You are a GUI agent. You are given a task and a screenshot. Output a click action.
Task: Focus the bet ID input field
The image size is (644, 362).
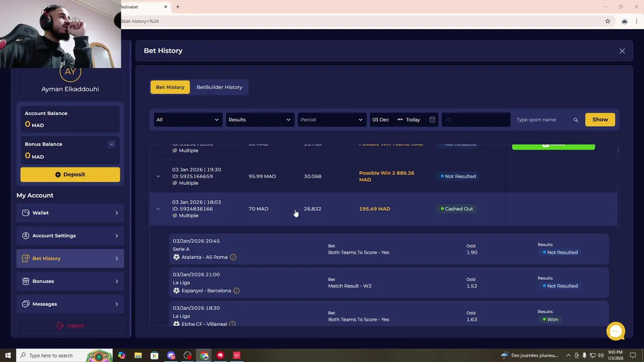(476, 120)
